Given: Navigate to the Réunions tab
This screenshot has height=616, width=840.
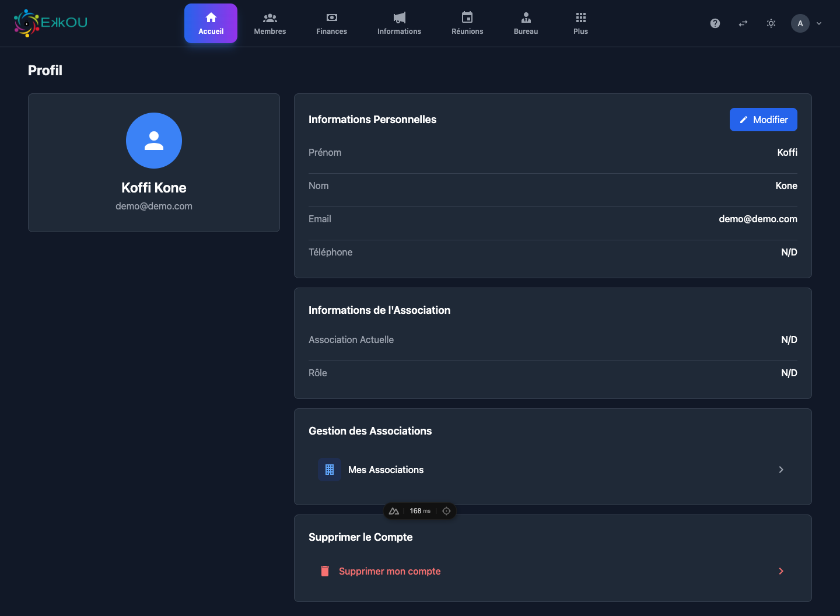Looking at the screenshot, I should (x=467, y=23).
